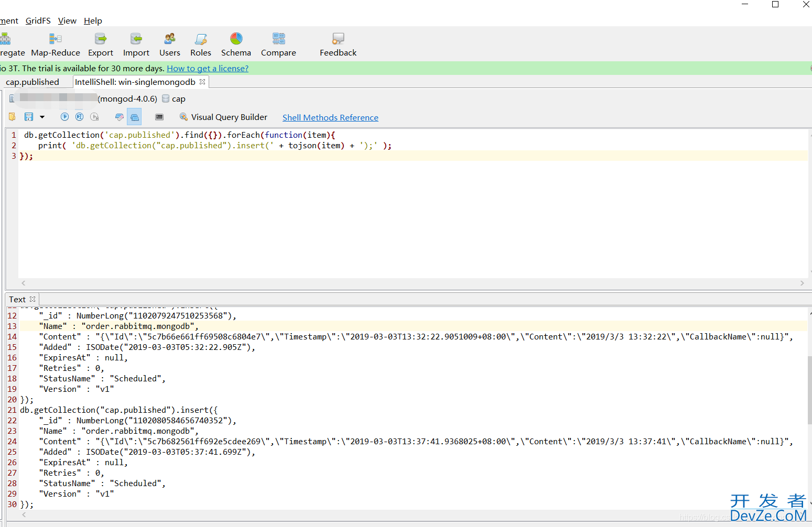Click the Content JSON string on line 24

point(444,441)
